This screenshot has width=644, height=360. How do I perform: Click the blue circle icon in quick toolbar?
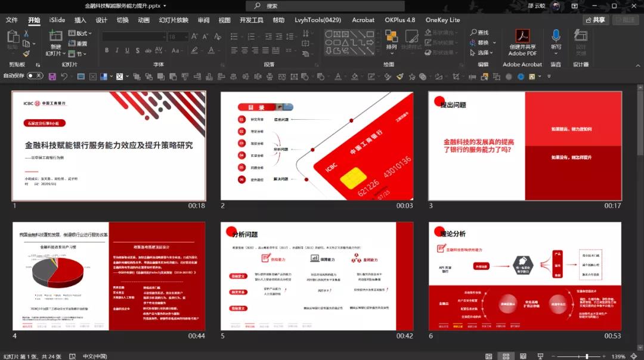[x=521, y=76]
